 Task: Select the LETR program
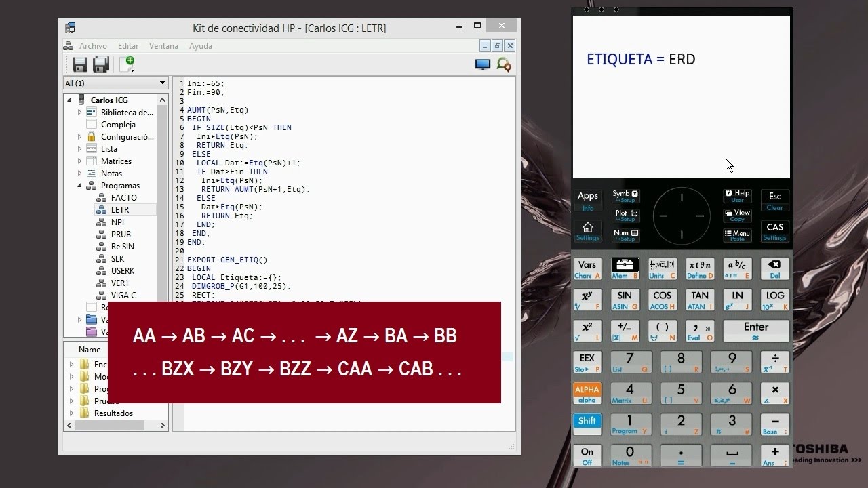pyautogui.click(x=120, y=210)
